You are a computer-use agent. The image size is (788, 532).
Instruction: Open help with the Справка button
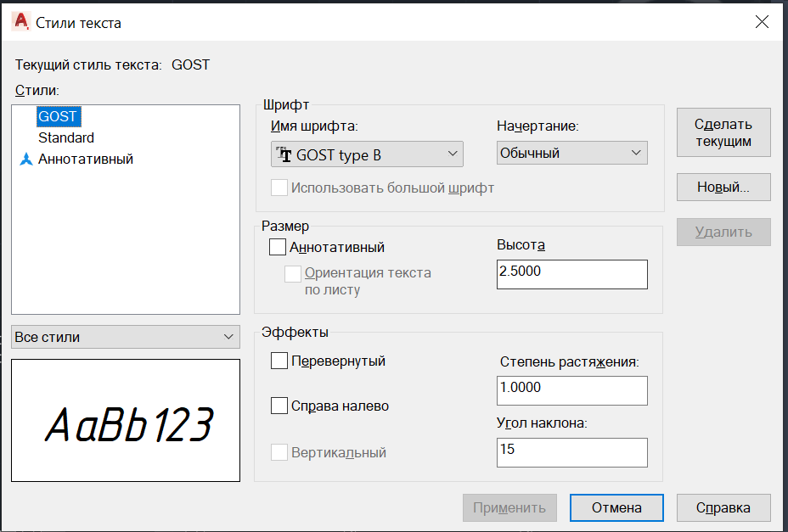click(x=723, y=508)
